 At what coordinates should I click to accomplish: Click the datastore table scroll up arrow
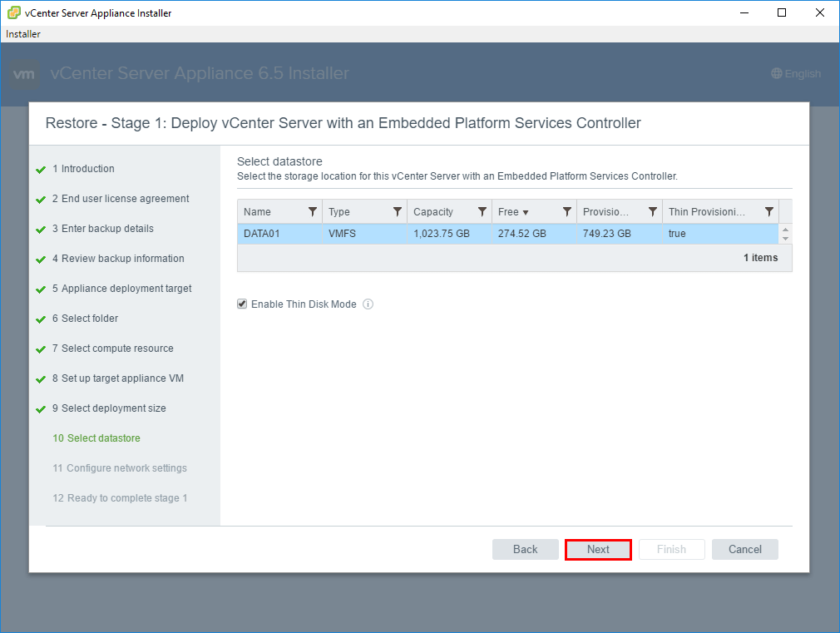click(785, 230)
